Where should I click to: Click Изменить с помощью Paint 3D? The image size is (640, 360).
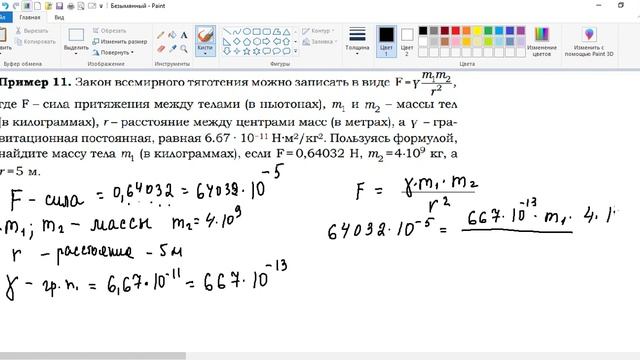point(589,41)
